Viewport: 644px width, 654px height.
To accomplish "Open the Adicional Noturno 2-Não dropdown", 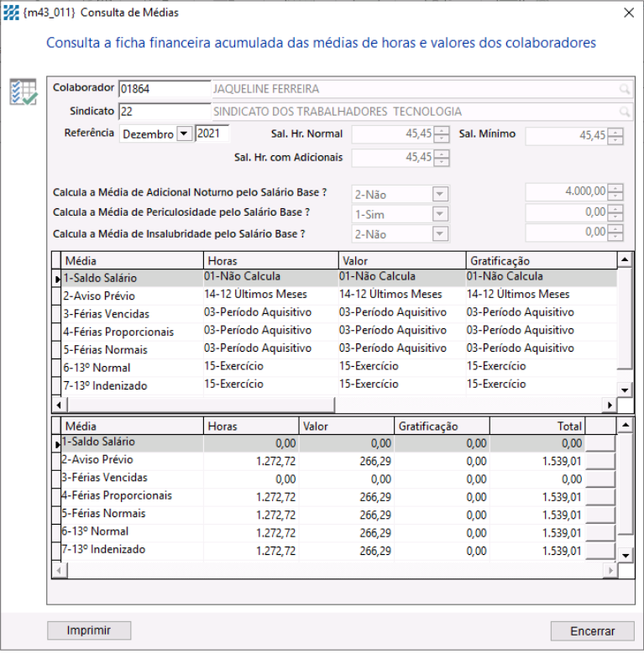I will pos(440,195).
